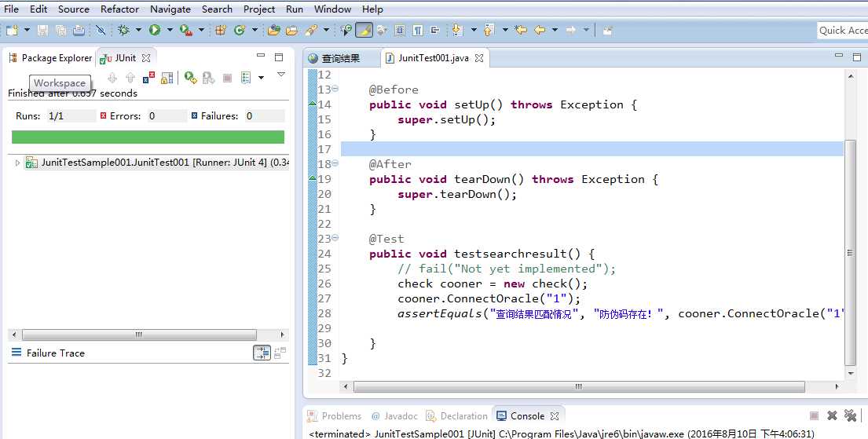Viewport: 868px width, 439px height.
Task: Click the Run External Tools icon
Action: (x=186, y=31)
